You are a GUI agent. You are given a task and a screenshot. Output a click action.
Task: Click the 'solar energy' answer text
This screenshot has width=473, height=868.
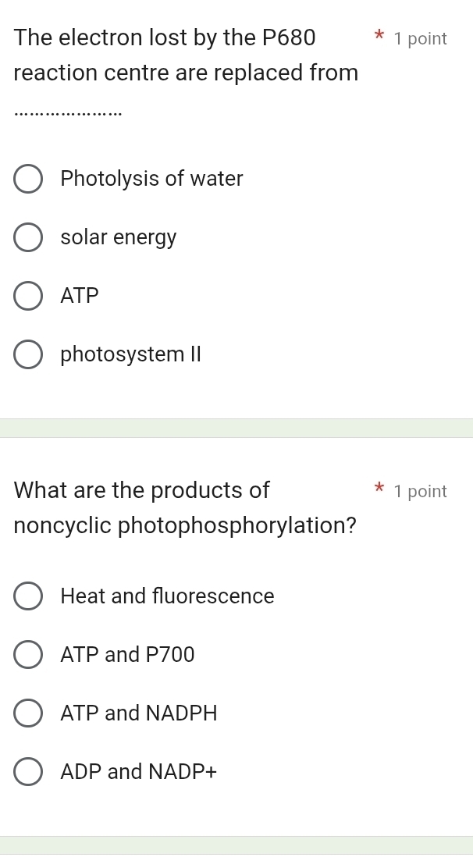click(119, 237)
